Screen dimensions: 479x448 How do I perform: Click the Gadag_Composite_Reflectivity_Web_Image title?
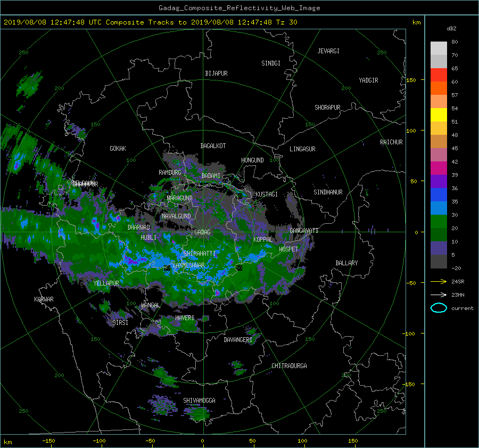(239, 8)
